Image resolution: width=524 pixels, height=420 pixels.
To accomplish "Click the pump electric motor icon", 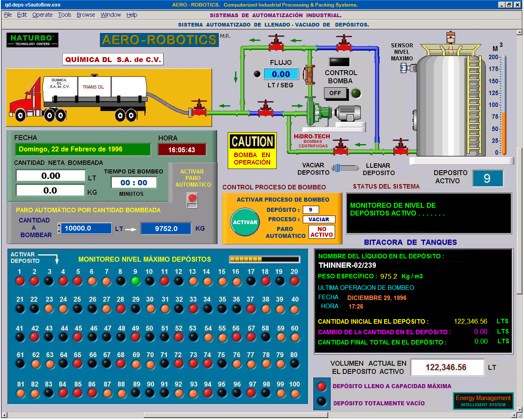I will (x=348, y=114).
